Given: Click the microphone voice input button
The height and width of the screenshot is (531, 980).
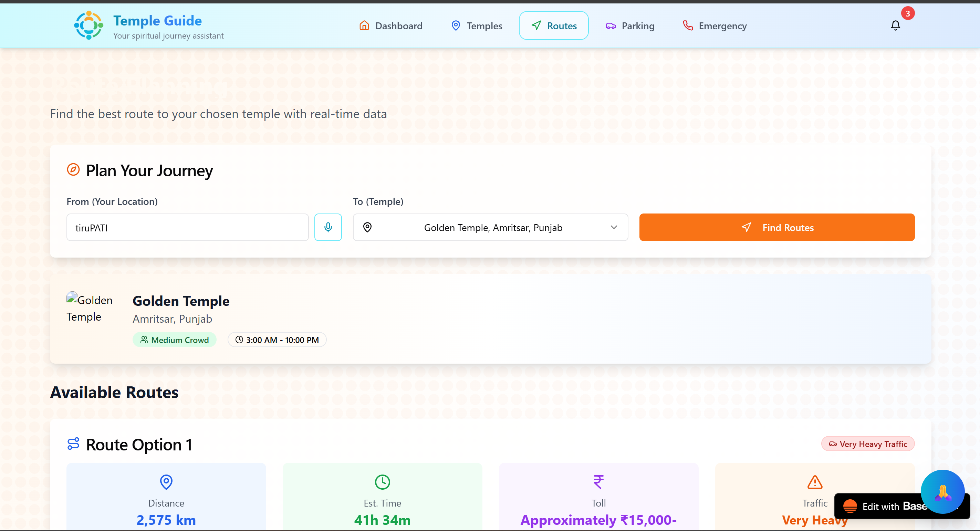Looking at the screenshot, I should pyautogui.click(x=327, y=227).
